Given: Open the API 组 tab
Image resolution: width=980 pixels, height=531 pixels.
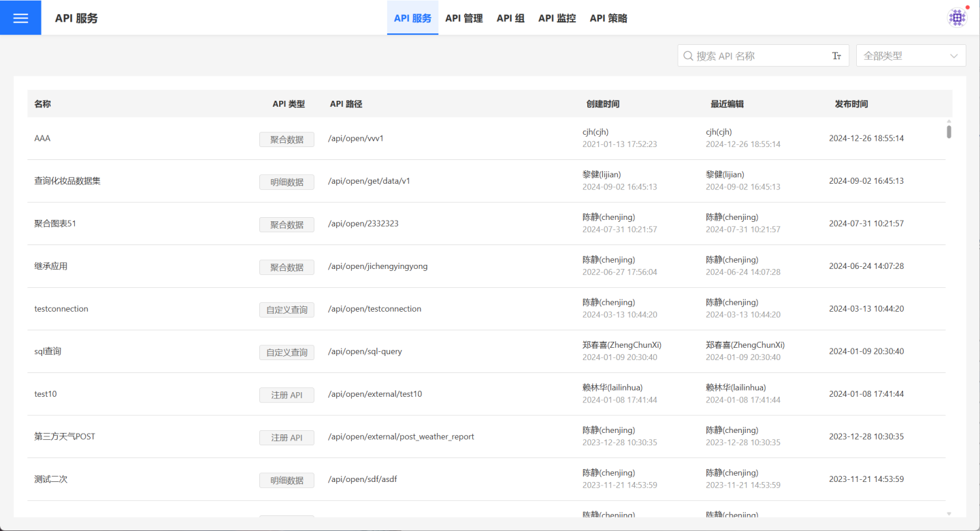Looking at the screenshot, I should tap(510, 18).
